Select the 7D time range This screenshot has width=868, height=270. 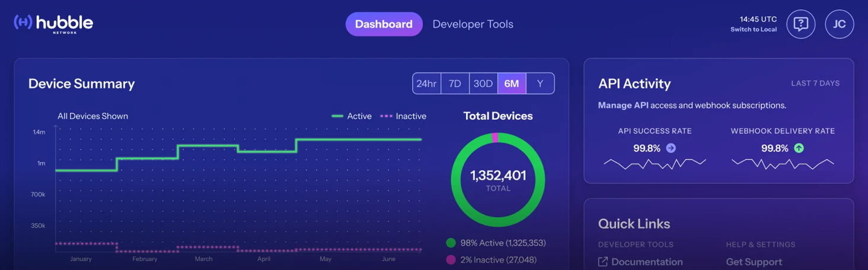[x=455, y=84]
